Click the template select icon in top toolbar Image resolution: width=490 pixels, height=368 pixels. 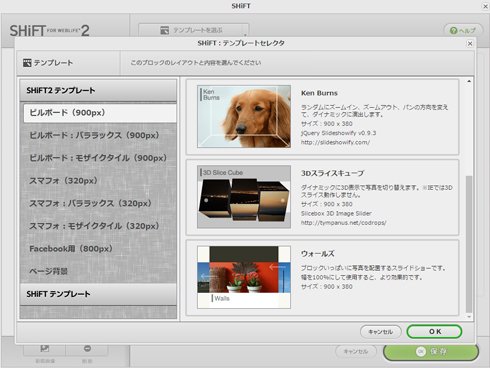coord(164,30)
